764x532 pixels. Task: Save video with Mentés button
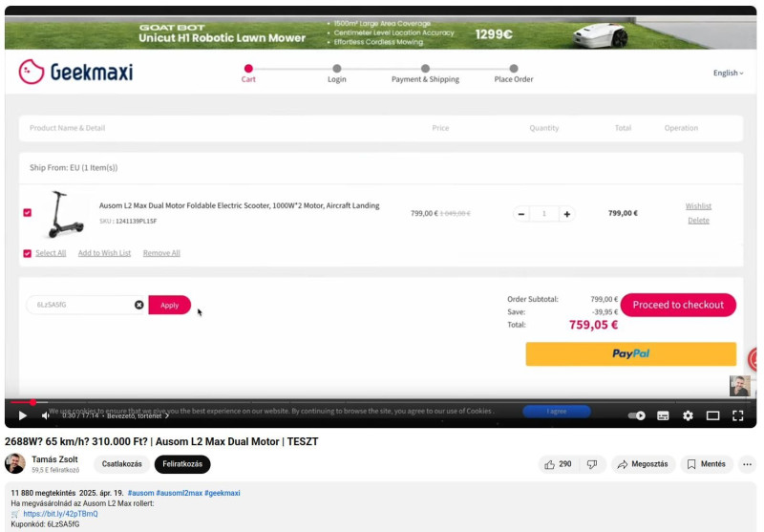(x=707, y=464)
